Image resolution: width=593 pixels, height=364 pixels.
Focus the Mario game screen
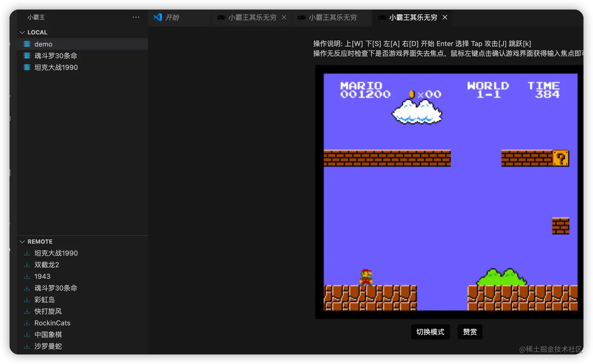[450, 192]
